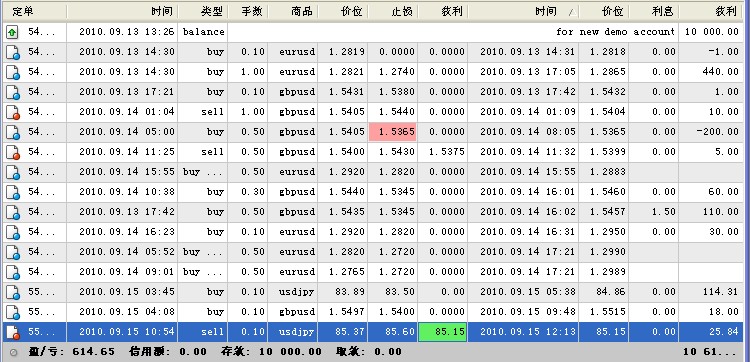The width and height of the screenshot is (750, 362).
Task: Click profit value 440.00
Action: tap(720, 72)
